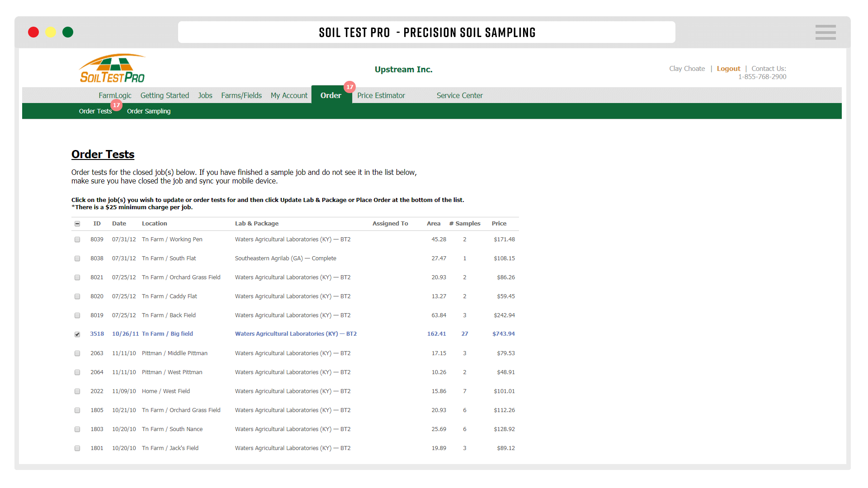The height and width of the screenshot is (488, 868).
Task: Click the SoilTestPro logo
Action: click(112, 69)
